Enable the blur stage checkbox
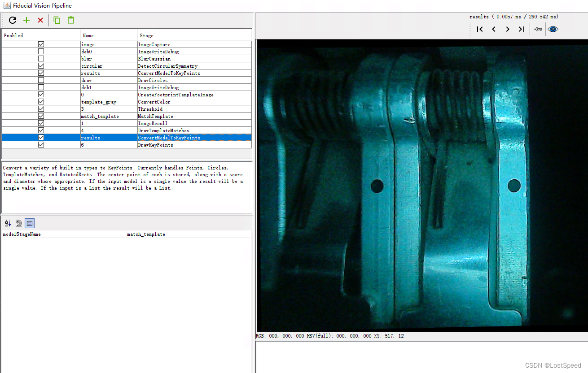This screenshot has height=373, width=588. point(41,59)
